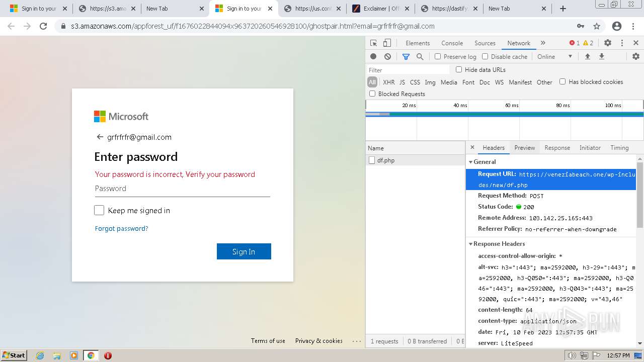Switch to the Elements panel
The width and height of the screenshot is (644, 362).
tap(418, 43)
